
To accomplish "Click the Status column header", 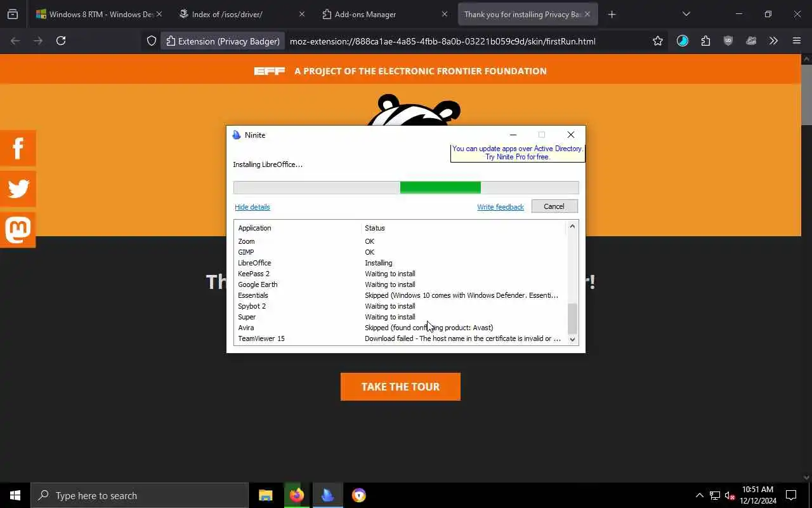I will (x=463, y=228).
